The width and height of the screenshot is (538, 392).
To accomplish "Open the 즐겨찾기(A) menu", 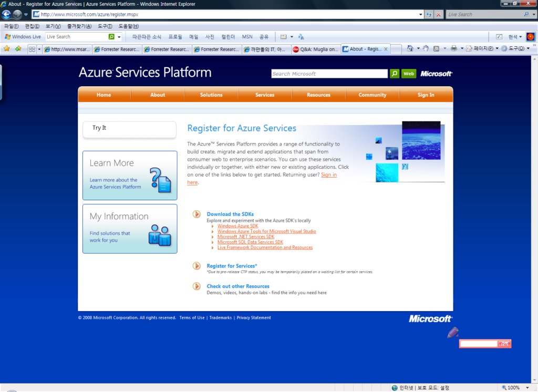I will point(79,26).
